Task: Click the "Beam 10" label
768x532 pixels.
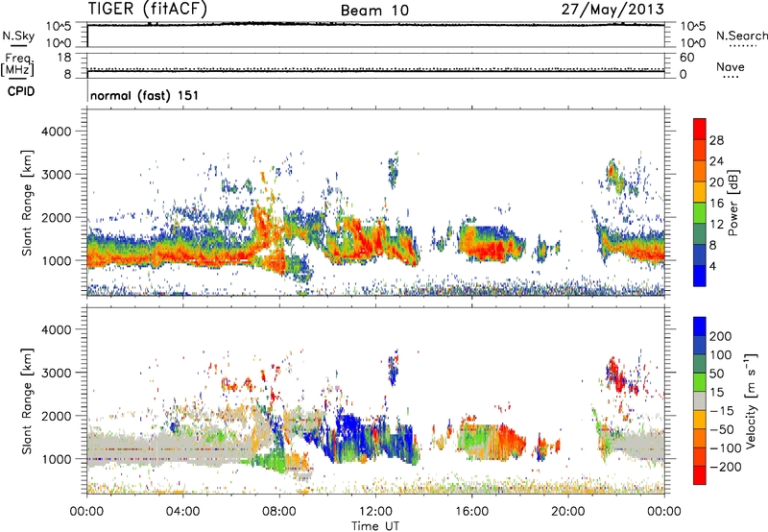Action: pos(374,11)
